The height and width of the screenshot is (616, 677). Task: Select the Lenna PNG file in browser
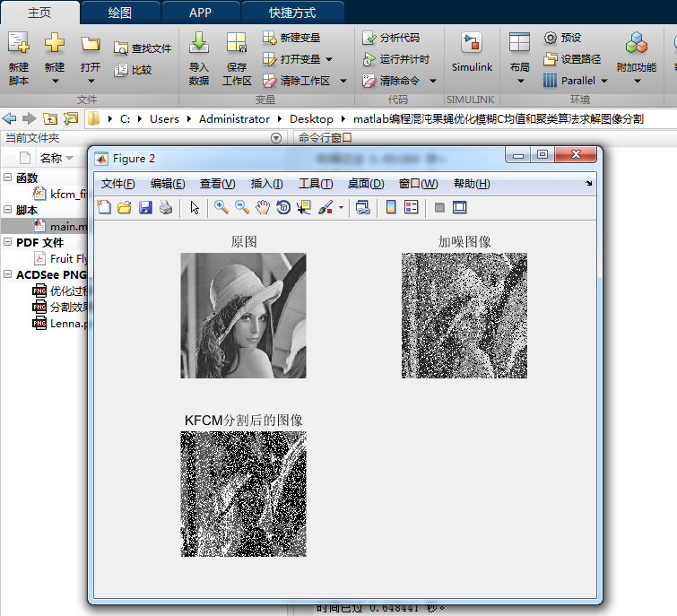click(x=60, y=324)
